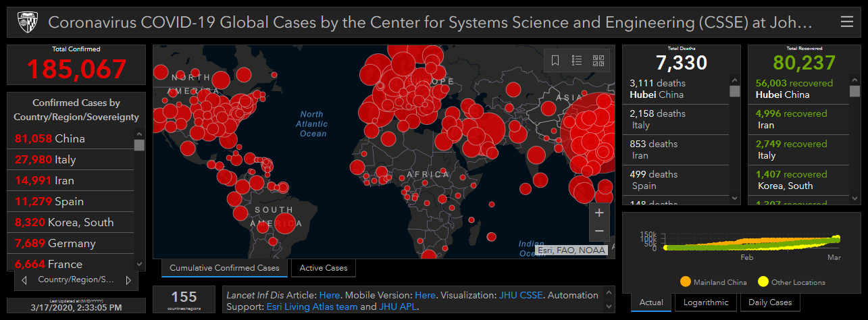Click Total Confirmed count 185,067
Screen dimensions: 868x320
[76, 69]
